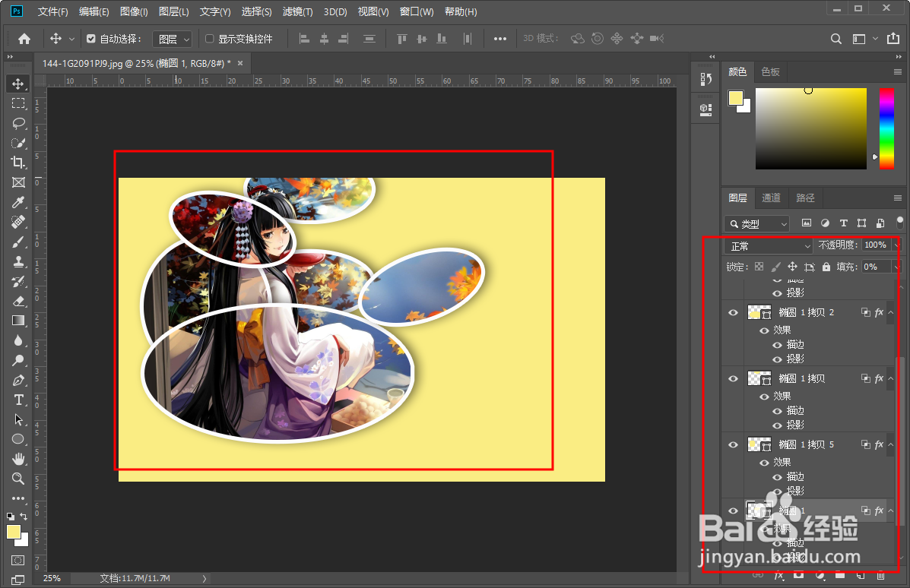Click the Home icon in options bar
The image size is (910, 588).
pyautogui.click(x=24, y=39)
